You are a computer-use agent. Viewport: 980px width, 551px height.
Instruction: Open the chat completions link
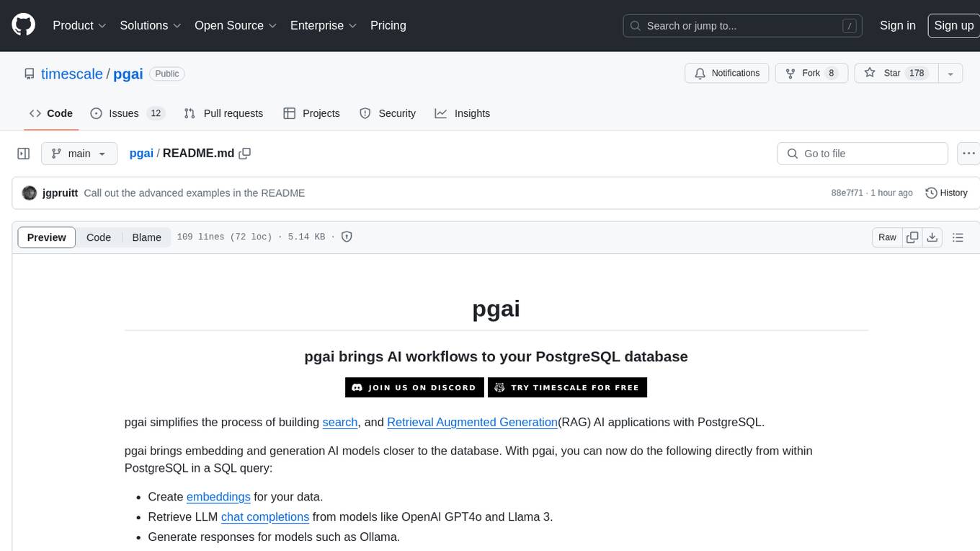tap(265, 517)
